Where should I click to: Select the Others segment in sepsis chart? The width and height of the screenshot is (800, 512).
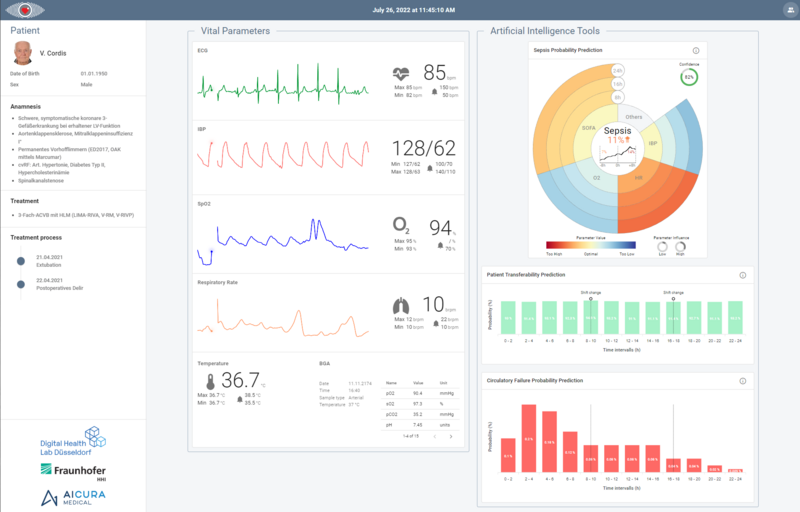pyautogui.click(x=633, y=117)
